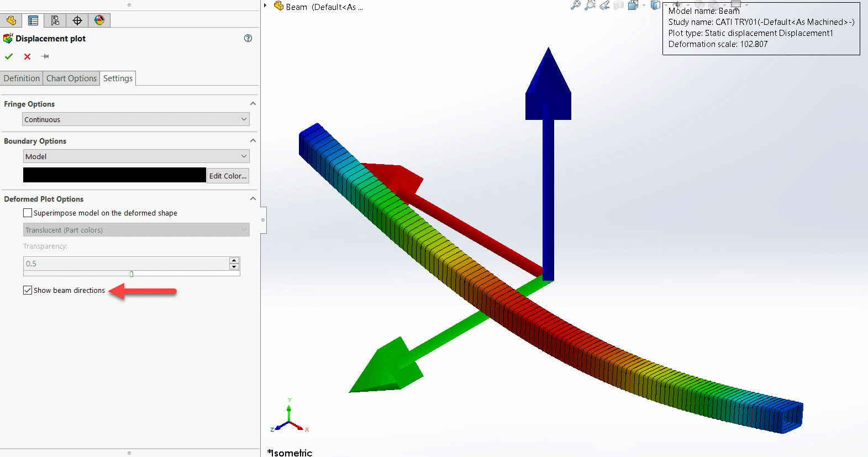Click the Deformation scale: 102.807 text
The height and width of the screenshot is (457, 868).
click(718, 44)
